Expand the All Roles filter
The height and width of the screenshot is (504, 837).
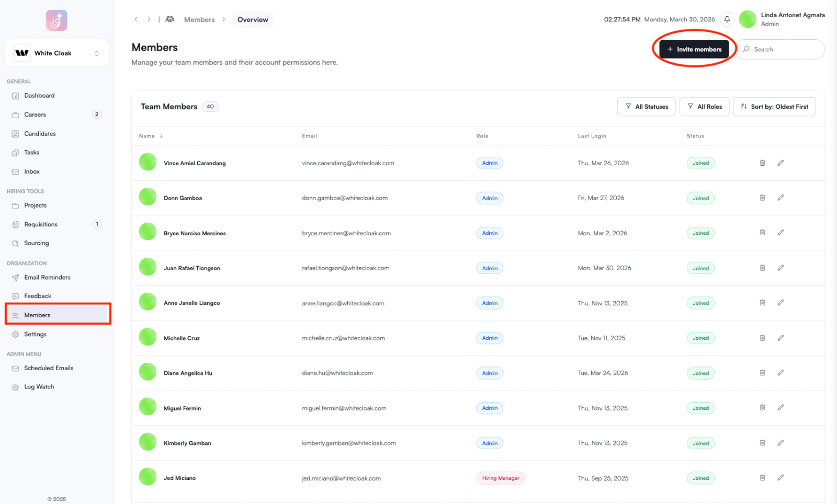click(x=704, y=107)
